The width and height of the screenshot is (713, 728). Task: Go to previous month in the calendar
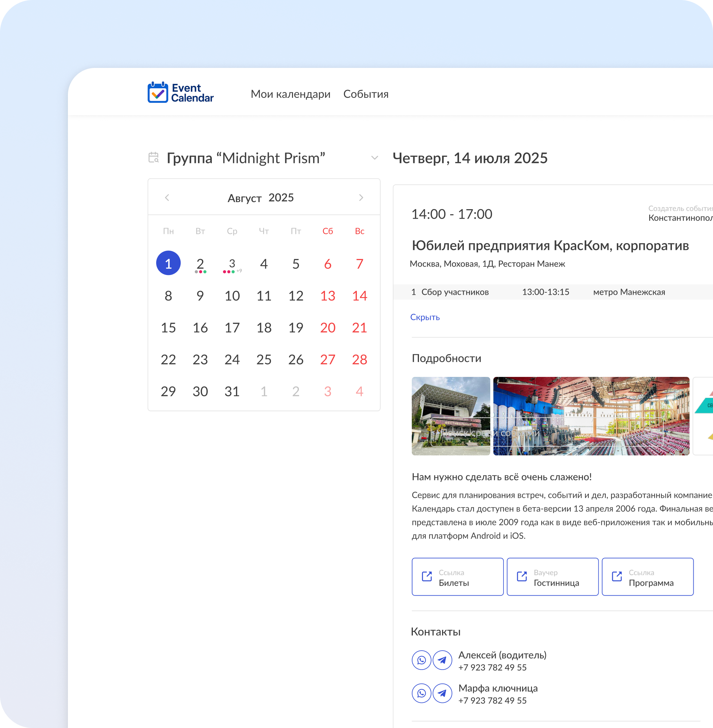coord(167,197)
